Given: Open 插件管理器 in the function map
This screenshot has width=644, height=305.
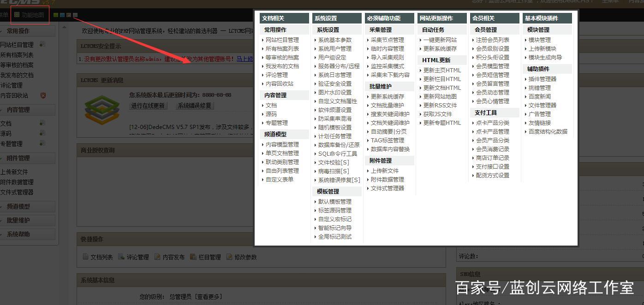Looking at the screenshot, I should click(x=542, y=79).
